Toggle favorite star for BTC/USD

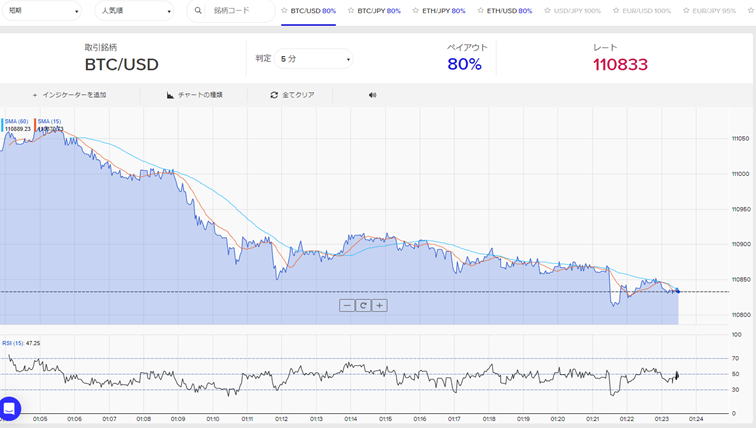(284, 11)
